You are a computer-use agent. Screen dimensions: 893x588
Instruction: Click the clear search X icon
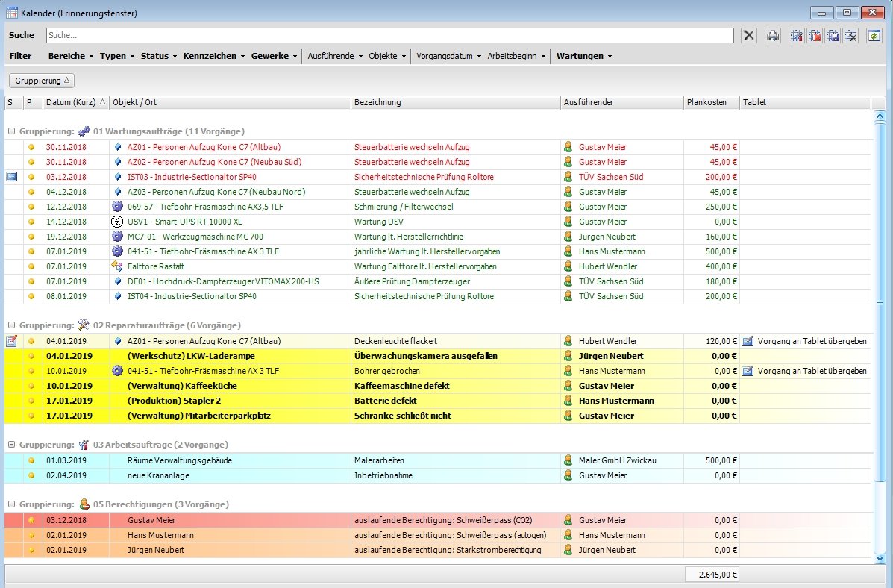click(x=750, y=35)
